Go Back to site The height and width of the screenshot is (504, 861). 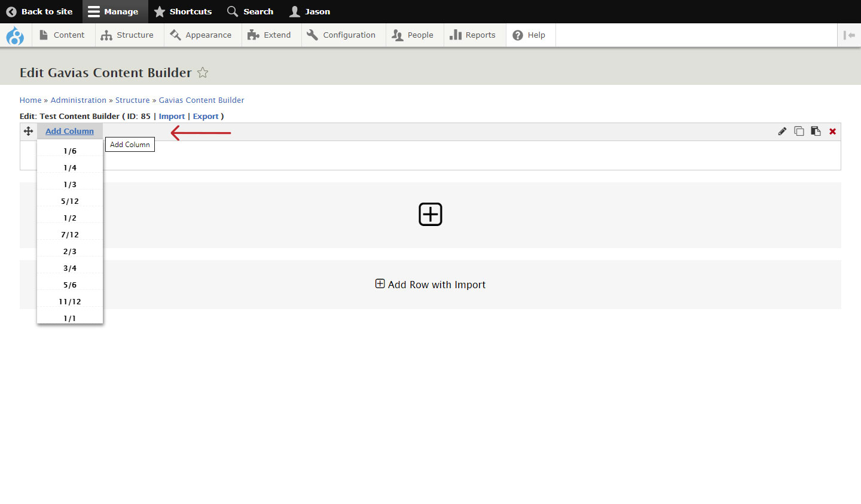(x=39, y=11)
